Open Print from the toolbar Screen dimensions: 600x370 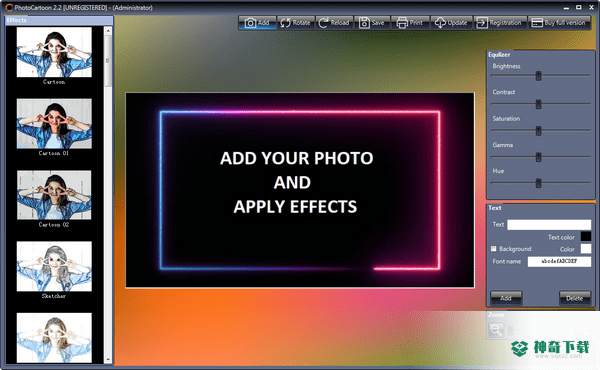pos(411,23)
